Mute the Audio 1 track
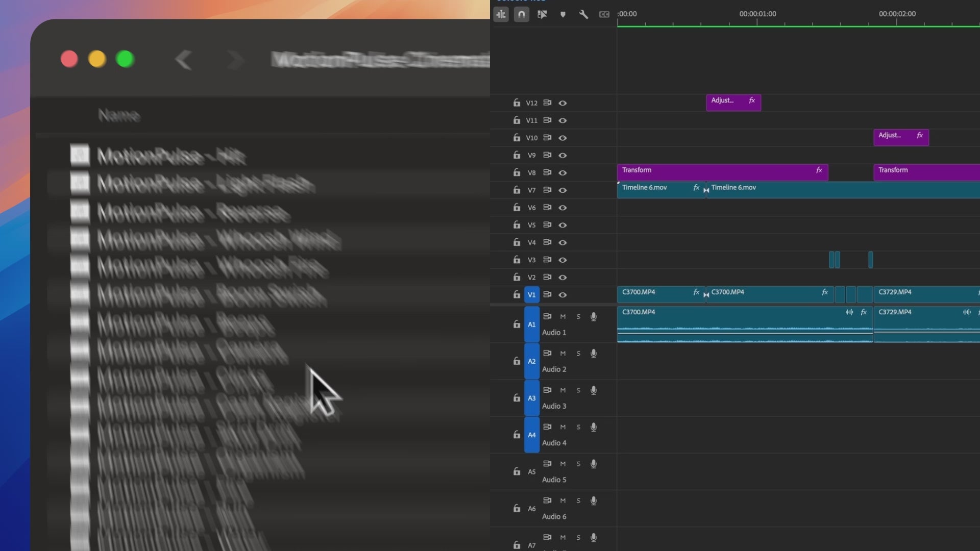 [563, 317]
